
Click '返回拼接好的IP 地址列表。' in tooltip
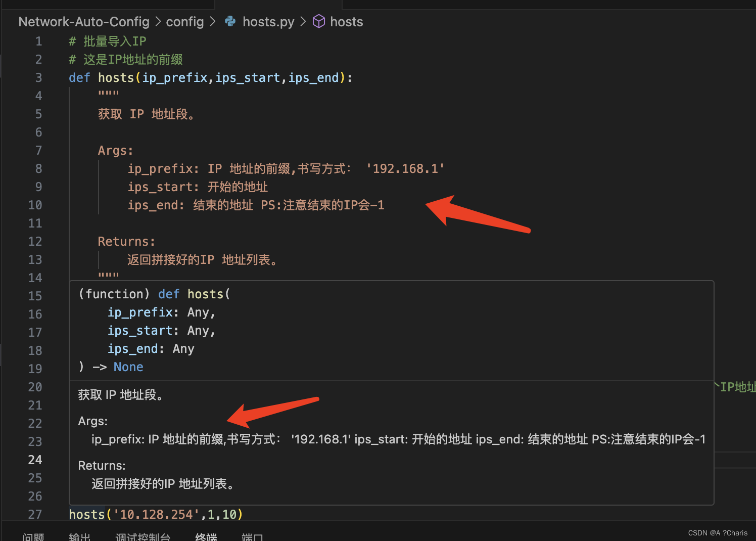point(163,484)
